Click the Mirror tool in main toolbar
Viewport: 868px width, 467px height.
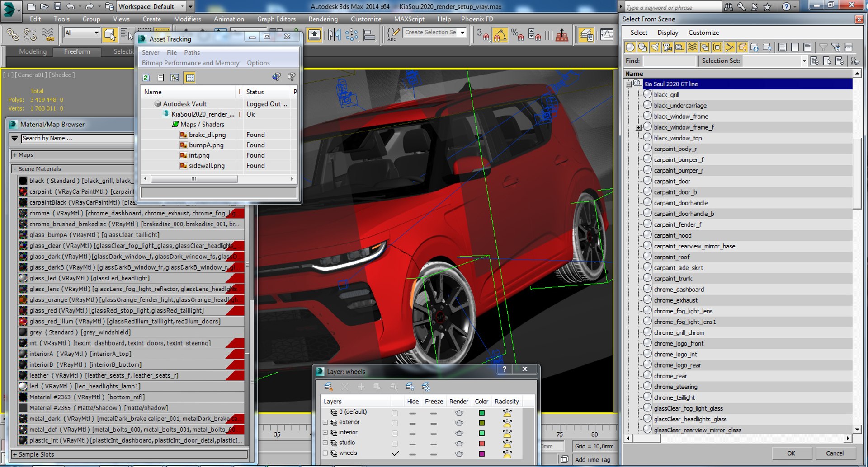[335, 35]
